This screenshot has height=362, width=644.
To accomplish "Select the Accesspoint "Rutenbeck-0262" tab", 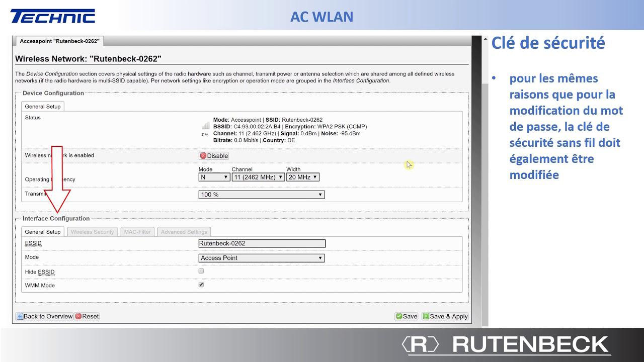I will [59, 41].
